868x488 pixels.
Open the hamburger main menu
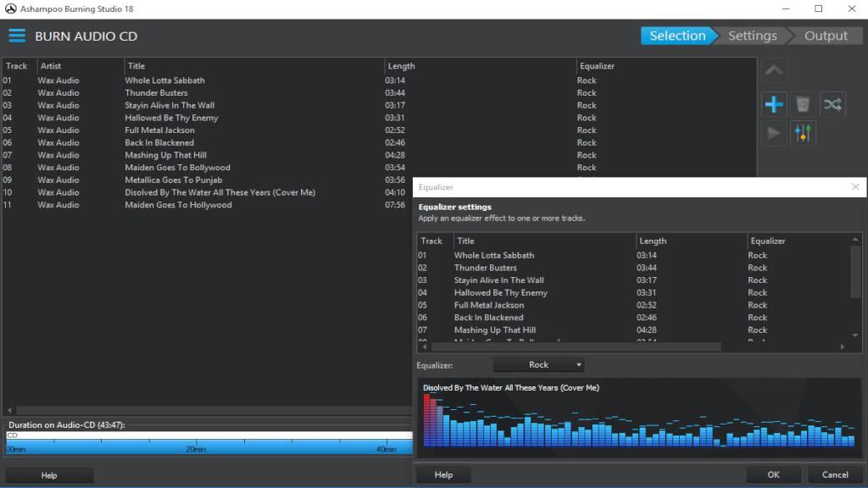(17, 36)
